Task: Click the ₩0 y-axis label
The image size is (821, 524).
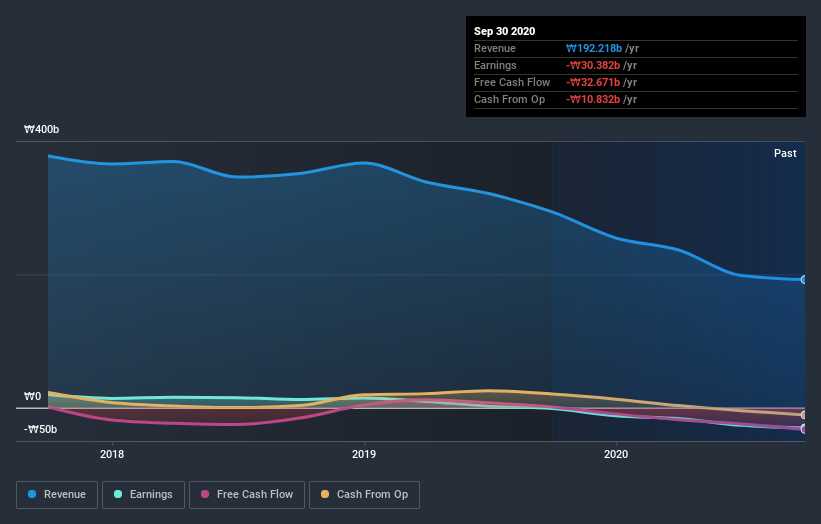Action: [x=32, y=396]
